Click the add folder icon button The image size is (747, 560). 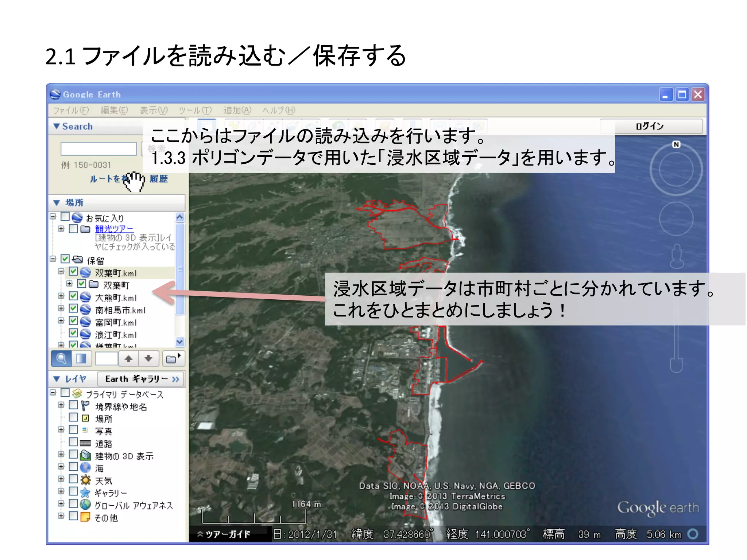click(x=173, y=359)
